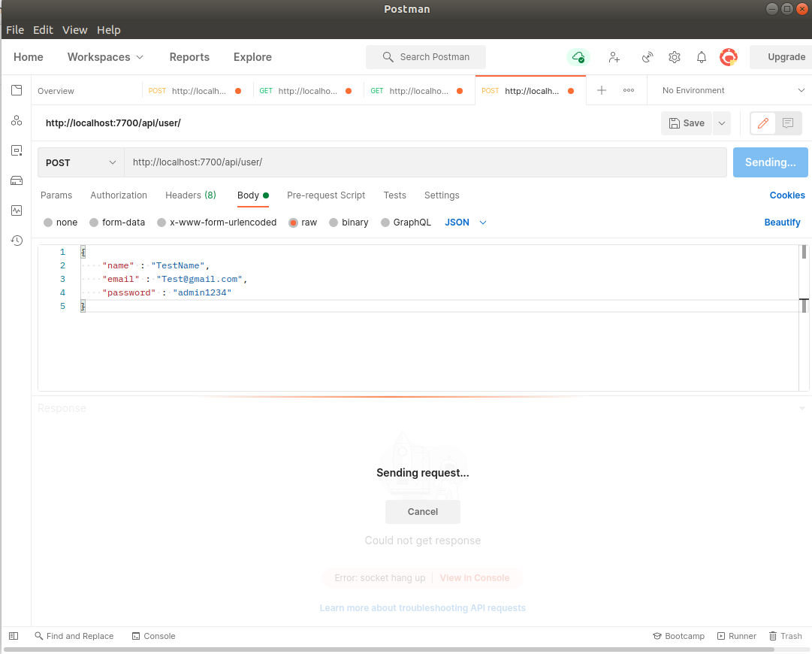Image resolution: width=812 pixels, height=654 pixels.
Task: Open Runner from status bar
Action: coord(736,636)
